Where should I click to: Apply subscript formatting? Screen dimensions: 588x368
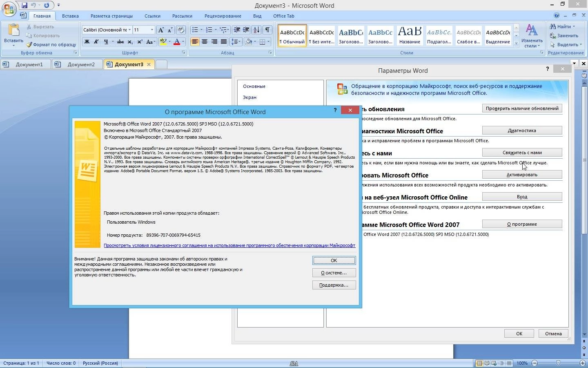pos(130,42)
